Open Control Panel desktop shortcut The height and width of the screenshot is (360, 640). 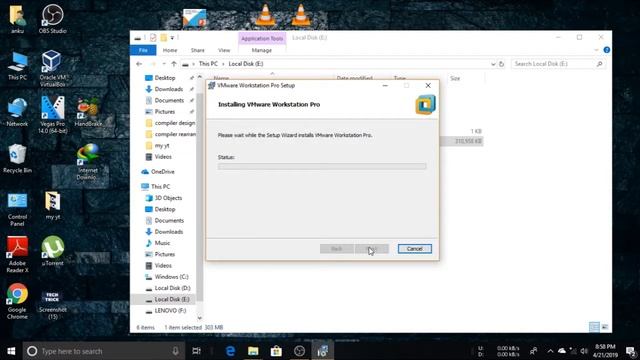click(17, 209)
